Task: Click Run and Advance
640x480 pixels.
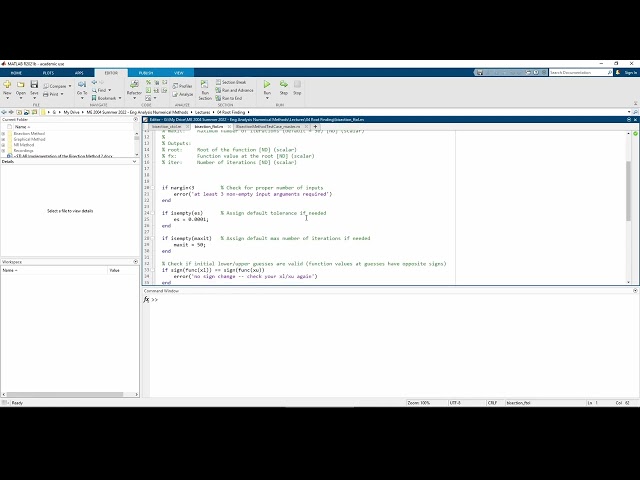Action: point(234,90)
